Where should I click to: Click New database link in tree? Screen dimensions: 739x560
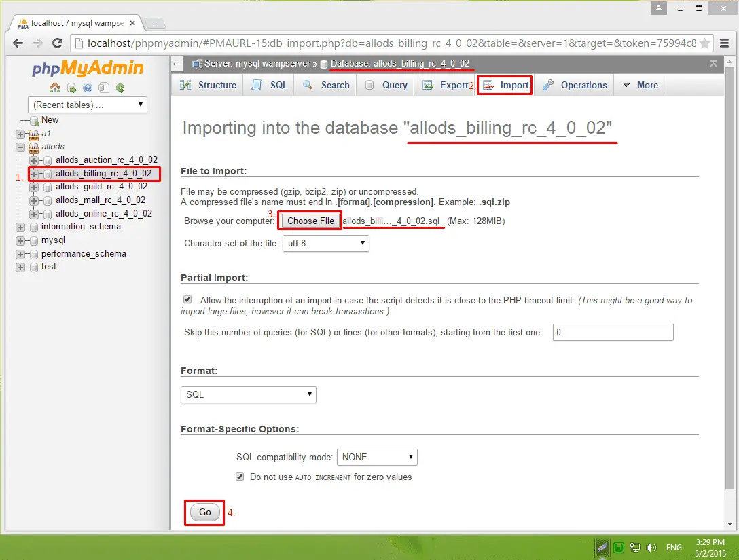(x=50, y=120)
